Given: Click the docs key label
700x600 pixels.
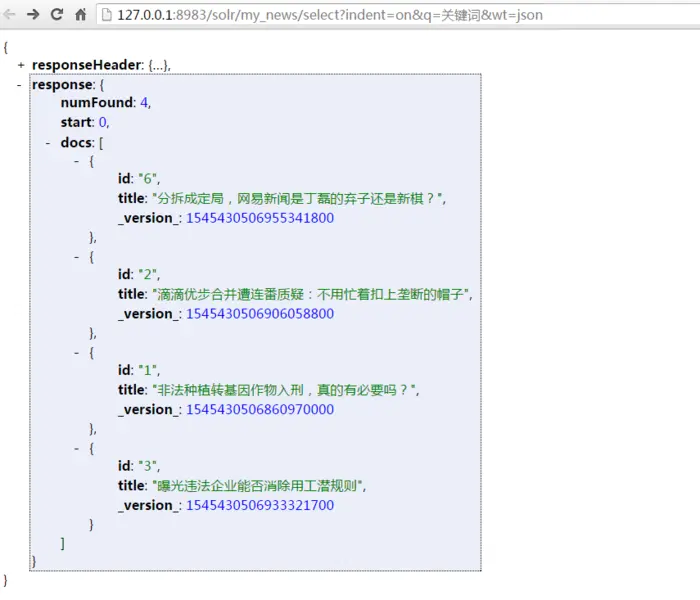Looking at the screenshot, I should [x=76, y=143].
